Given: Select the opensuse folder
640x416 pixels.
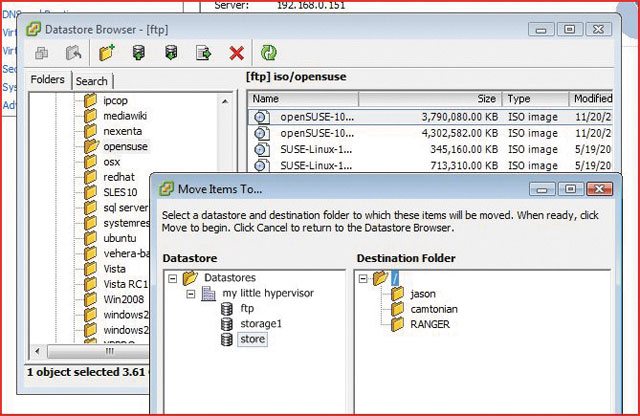Looking at the screenshot, I should 125,147.
